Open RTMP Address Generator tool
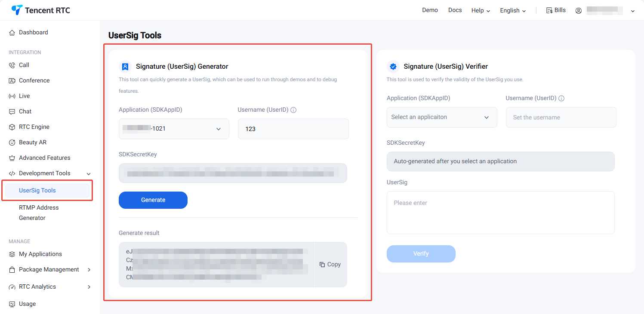 [39, 213]
